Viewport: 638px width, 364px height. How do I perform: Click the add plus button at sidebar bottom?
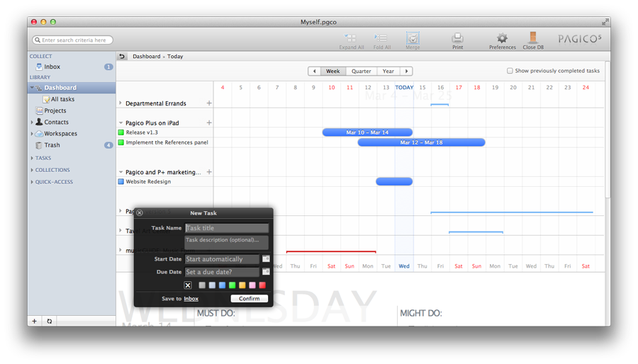[35, 321]
